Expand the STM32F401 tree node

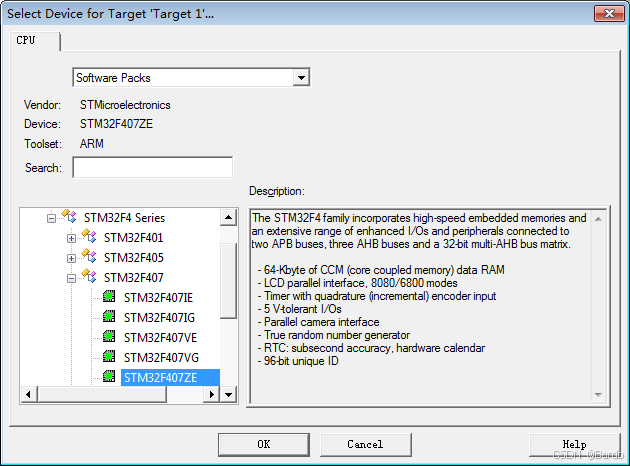click(x=71, y=239)
